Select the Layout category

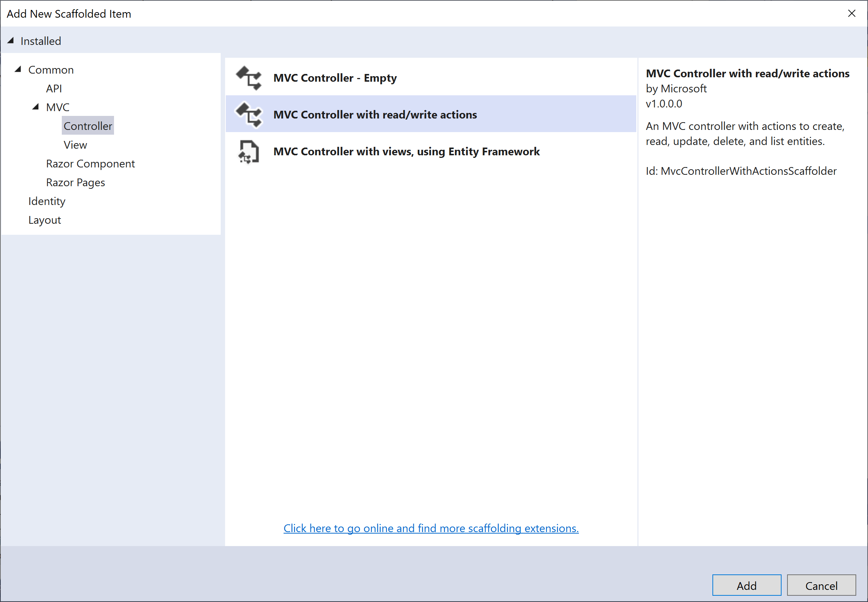tap(45, 220)
